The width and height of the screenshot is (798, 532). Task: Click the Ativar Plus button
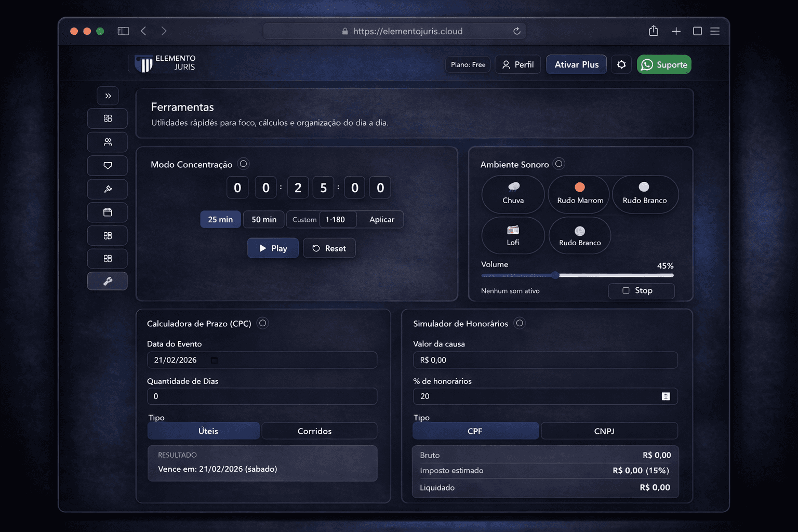click(576, 64)
